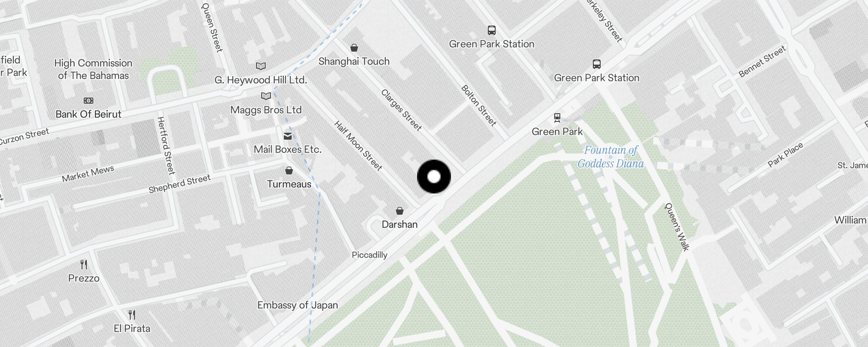Screen dimensions: 868x347
Task: Select the Queen's Walk path label
Action: click(677, 227)
